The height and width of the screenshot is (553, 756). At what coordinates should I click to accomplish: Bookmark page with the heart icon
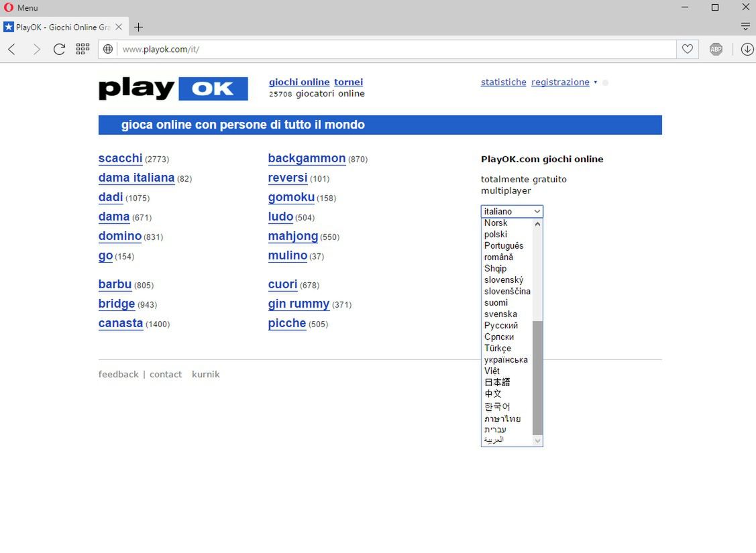[688, 49]
